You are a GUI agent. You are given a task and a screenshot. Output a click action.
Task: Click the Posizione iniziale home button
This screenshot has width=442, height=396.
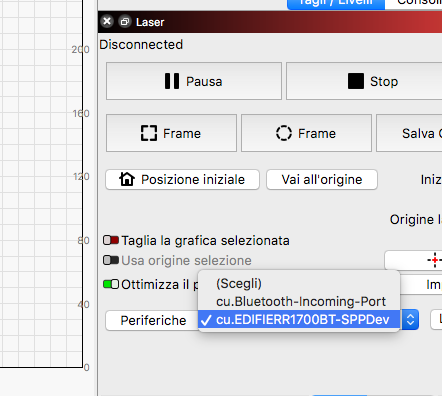(x=182, y=180)
